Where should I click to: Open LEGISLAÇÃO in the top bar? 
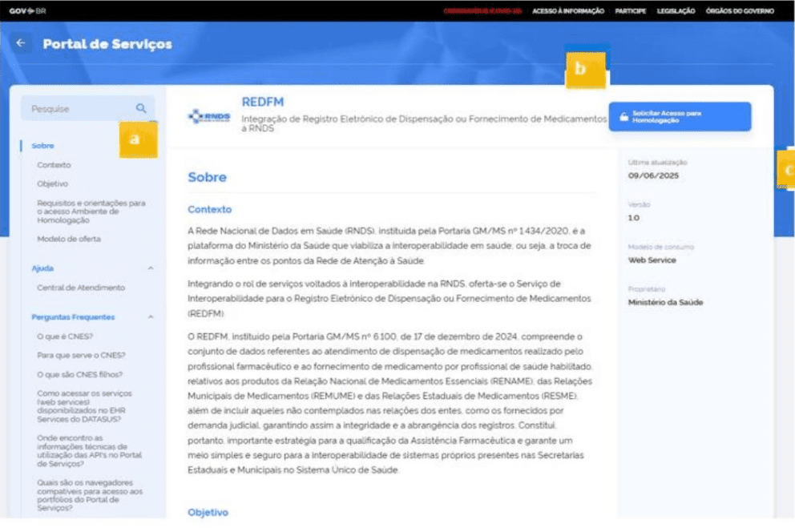pyautogui.click(x=676, y=10)
